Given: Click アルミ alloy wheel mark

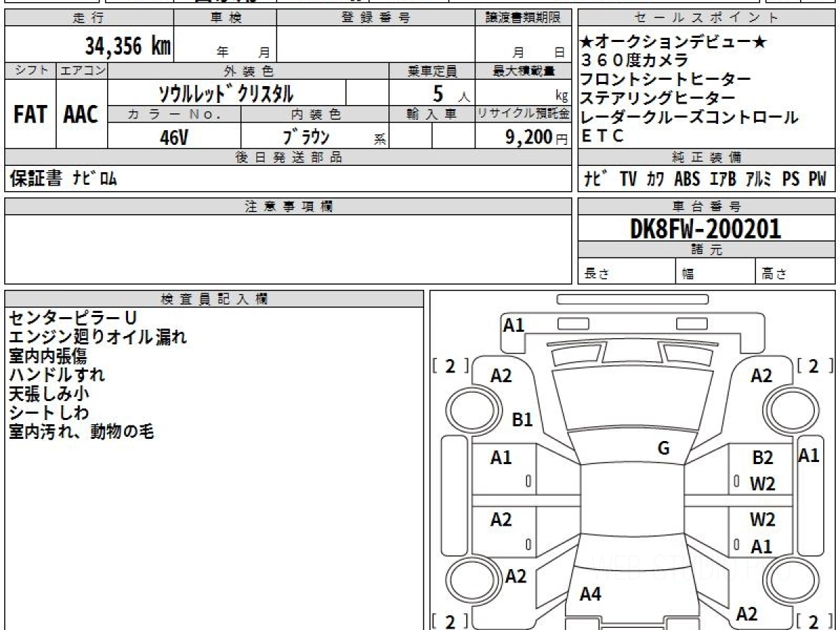Looking at the screenshot, I should 759,179.
